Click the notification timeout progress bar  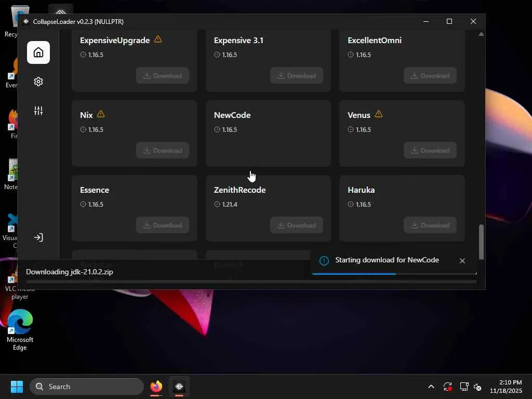pos(394,273)
